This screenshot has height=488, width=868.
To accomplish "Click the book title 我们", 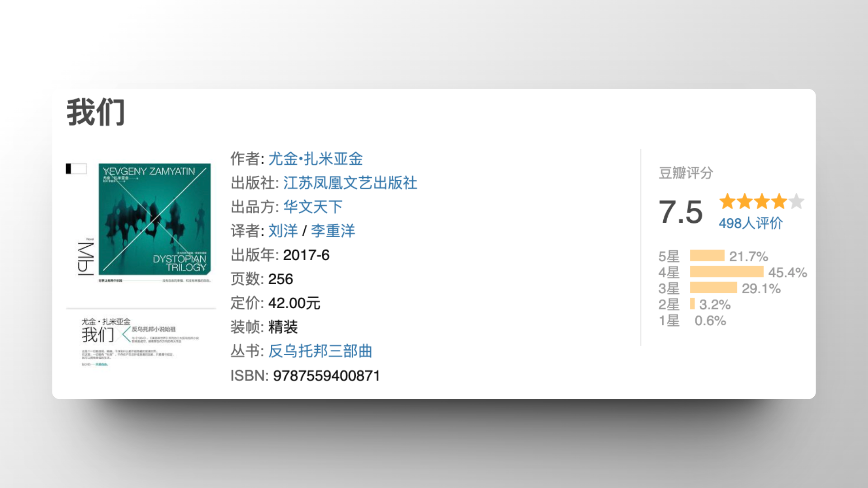I will click(96, 113).
